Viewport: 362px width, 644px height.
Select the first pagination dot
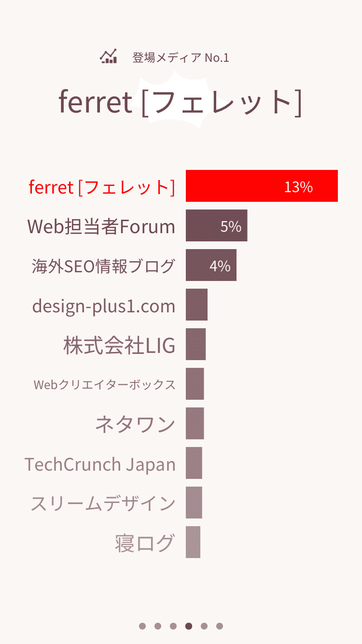pyautogui.click(x=142, y=626)
